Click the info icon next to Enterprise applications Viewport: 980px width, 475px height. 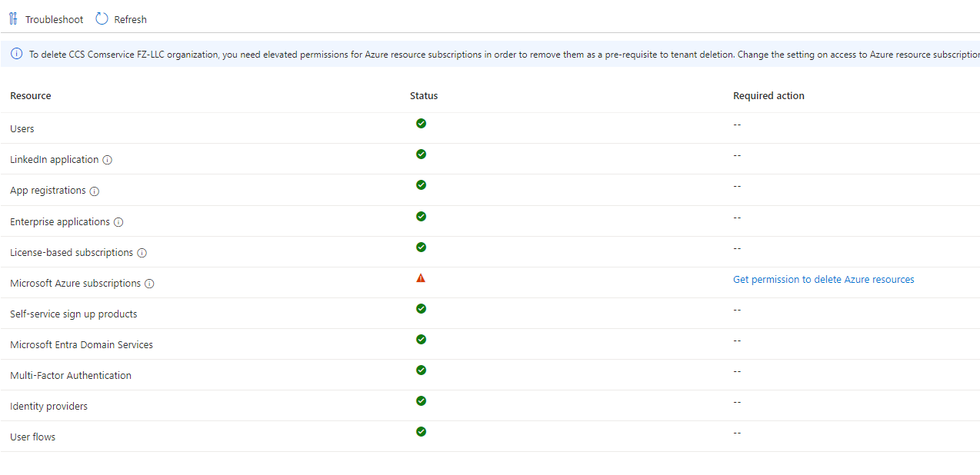click(x=118, y=221)
